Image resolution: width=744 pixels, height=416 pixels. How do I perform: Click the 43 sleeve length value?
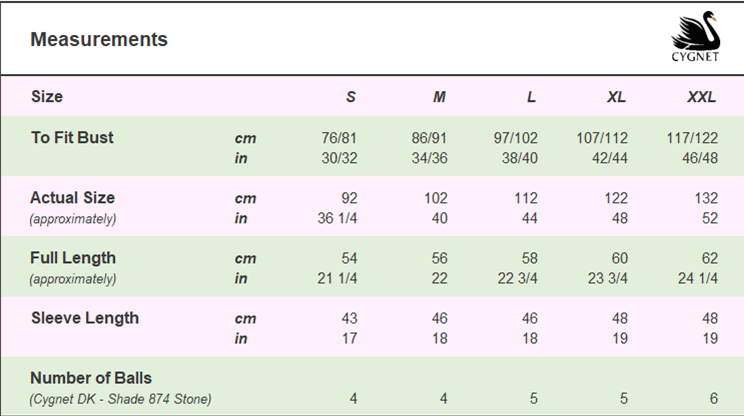click(350, 318)
